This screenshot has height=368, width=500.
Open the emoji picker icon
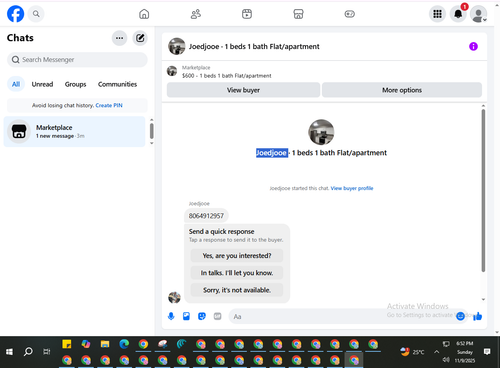pos(460,316)
